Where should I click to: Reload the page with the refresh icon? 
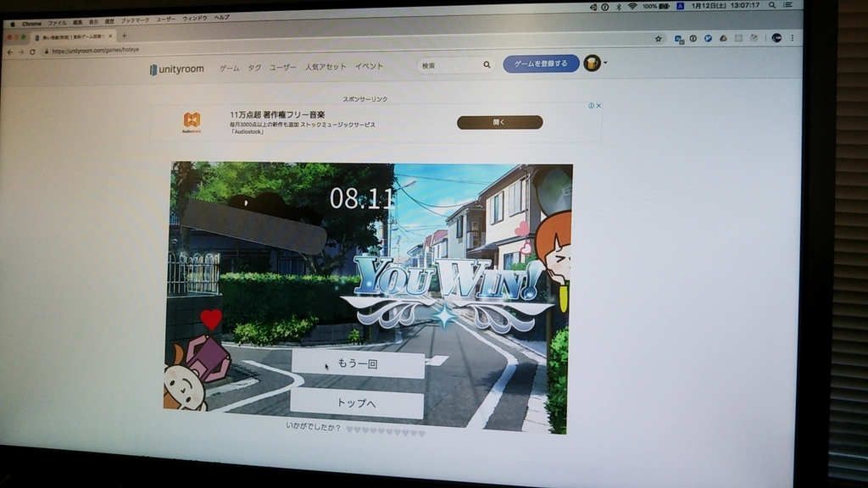33,52
